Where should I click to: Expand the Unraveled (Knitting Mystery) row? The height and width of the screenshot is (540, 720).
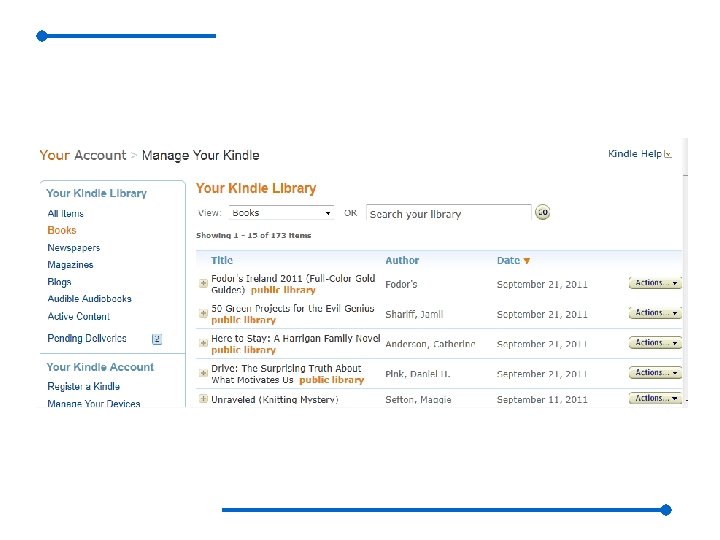203,399
